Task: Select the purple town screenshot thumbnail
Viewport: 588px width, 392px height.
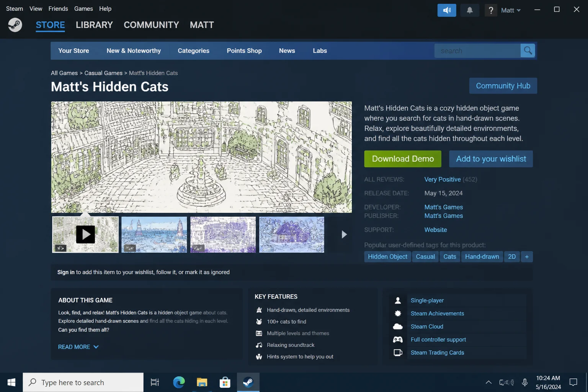Action: (223, 235)
